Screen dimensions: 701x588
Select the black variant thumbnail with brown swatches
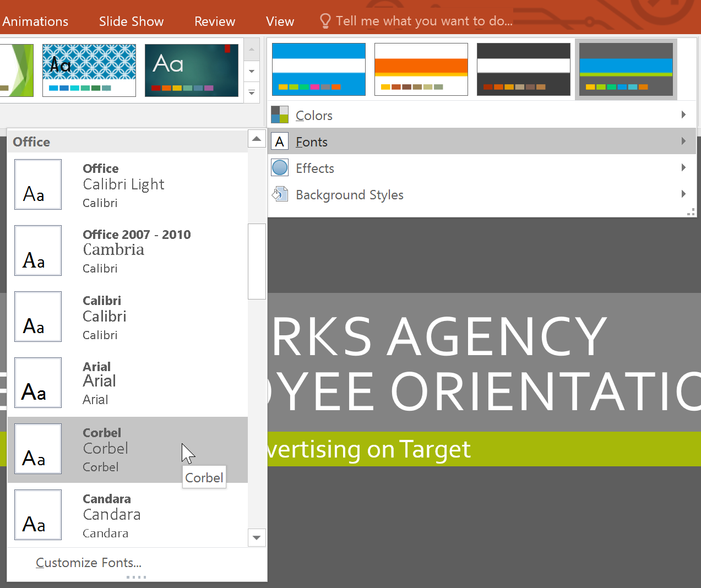523,69
